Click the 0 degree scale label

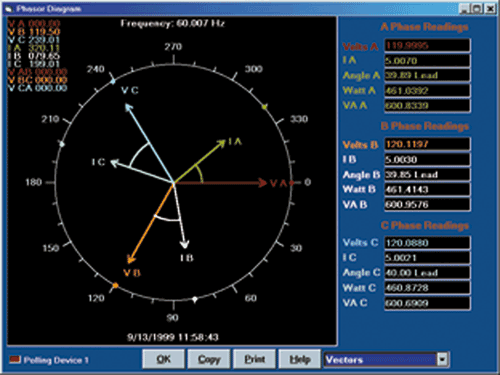[307, 182]
